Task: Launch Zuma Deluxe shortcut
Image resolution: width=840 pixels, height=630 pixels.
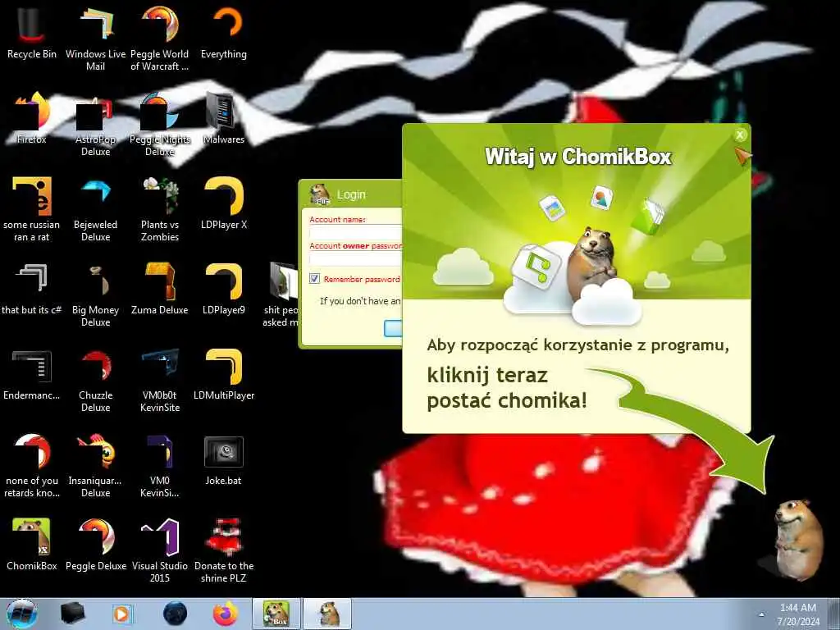Action: click(x=160, y=288)
